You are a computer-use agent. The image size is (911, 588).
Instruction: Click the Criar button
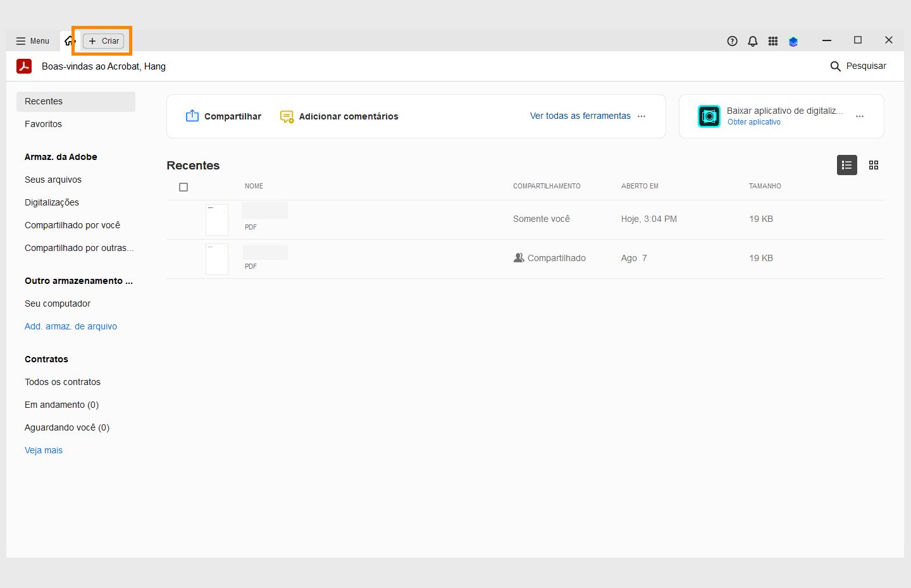pyautogui.click(x=104, y=41)
